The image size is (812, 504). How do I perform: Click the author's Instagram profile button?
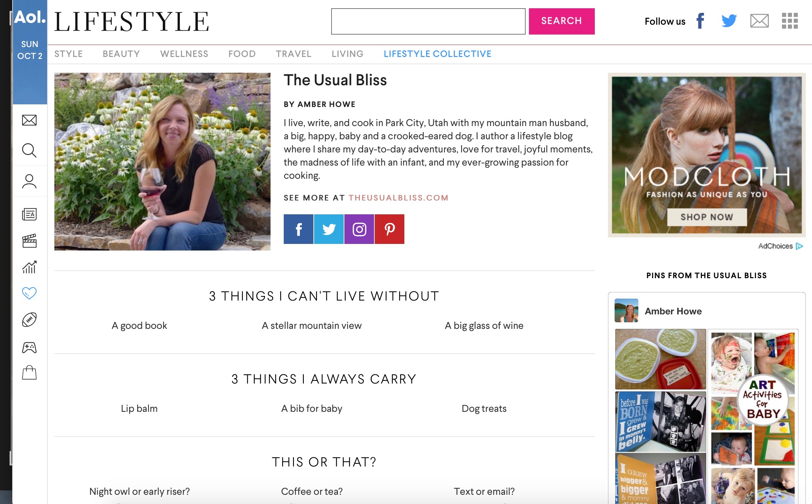pyautogui.click(x=359, y=229)
